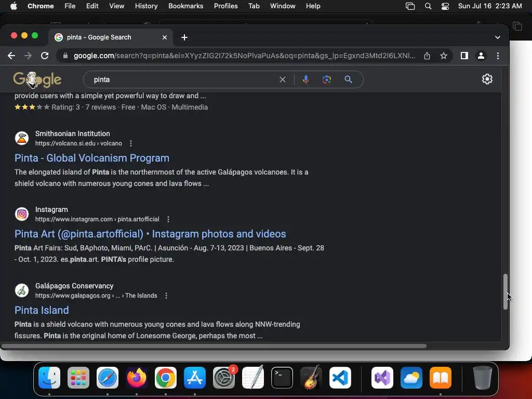Image resolution: width=532 pixels, height=399 pixels.
Task: Open the Pinta Island result
Action: 42,310
